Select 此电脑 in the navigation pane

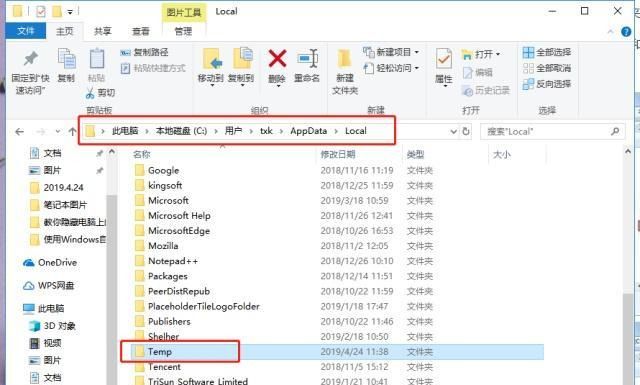(44, 308)
